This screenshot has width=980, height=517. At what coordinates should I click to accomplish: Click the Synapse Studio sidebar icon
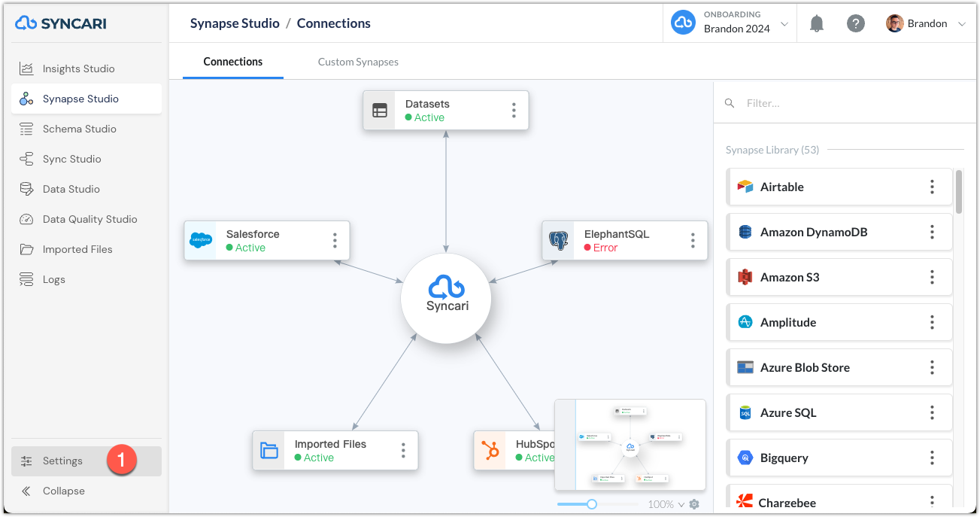tap(26, 99)
